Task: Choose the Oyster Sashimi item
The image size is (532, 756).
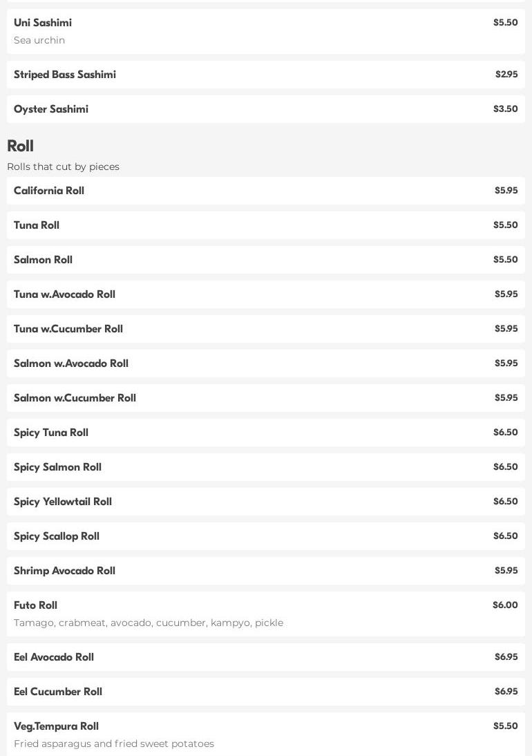Action: (x=265, y=109)
